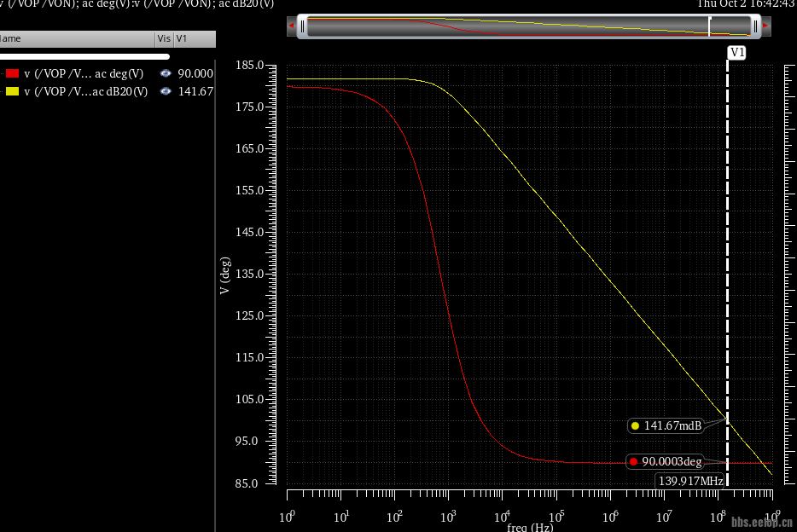Image resolution: width=797 pixels, height=532 pixels.
Task: Click the yellow swatch of the dB20(V) trace
Action: [12, 91]
